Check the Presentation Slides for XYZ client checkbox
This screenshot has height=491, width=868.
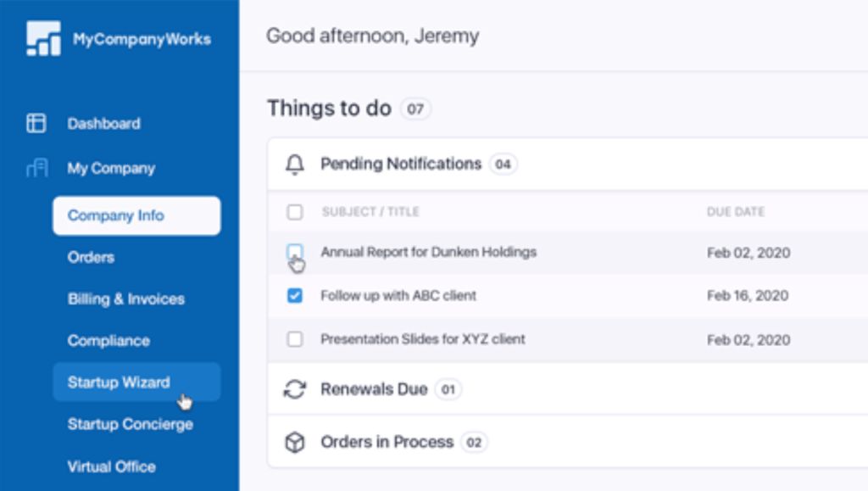pos(294,338)
